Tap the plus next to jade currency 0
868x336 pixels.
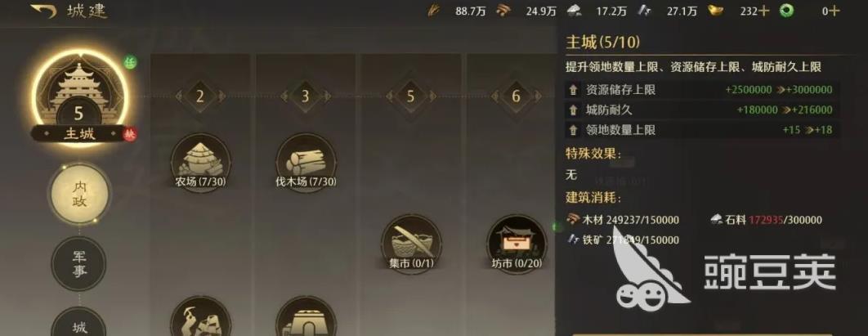pos(834,11)
